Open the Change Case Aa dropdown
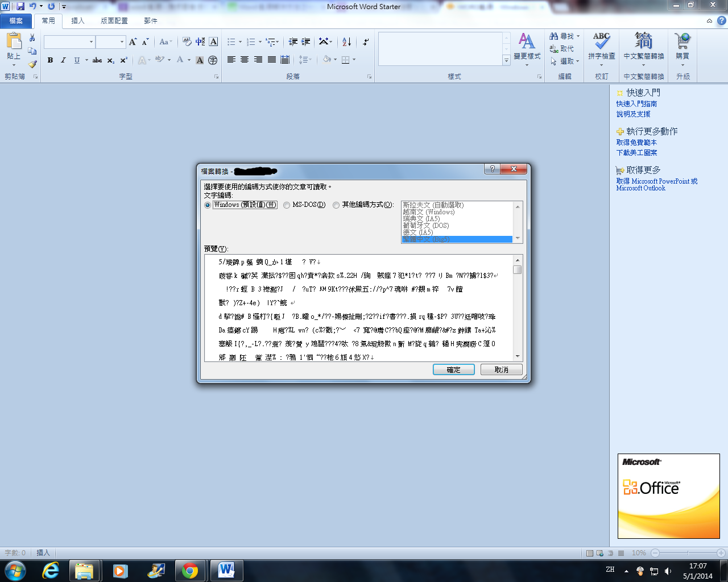728x582 pixels. pos(165,42)
